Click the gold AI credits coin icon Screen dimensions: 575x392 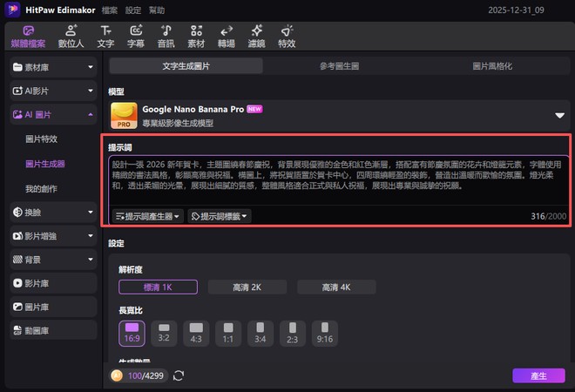tap(117, 375)
